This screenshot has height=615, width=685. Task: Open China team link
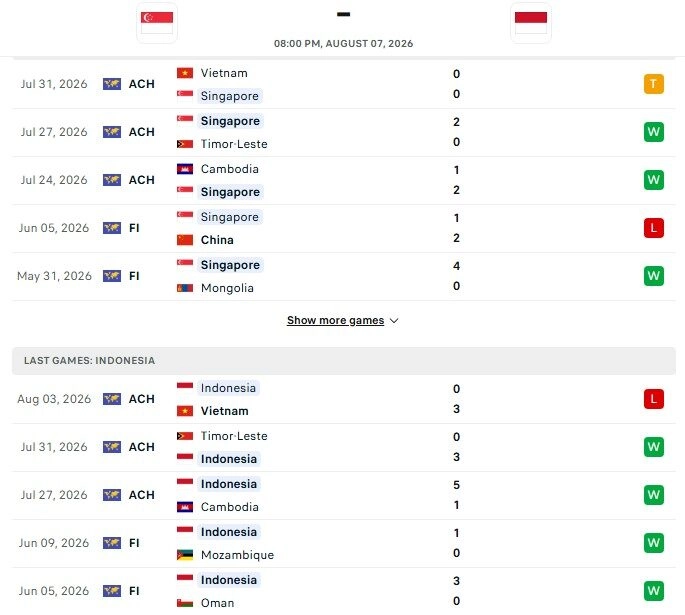217,240
